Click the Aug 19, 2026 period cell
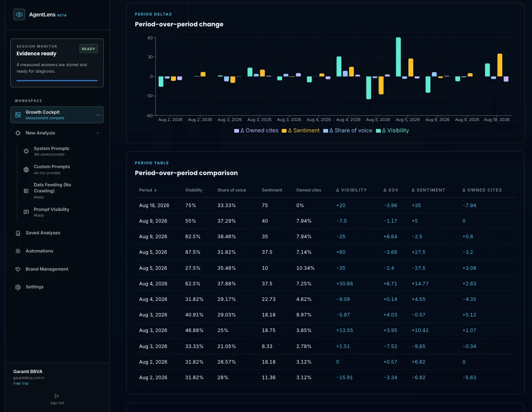Image resolution: width=532 pixels, height=412 pixels. point(154,205)
